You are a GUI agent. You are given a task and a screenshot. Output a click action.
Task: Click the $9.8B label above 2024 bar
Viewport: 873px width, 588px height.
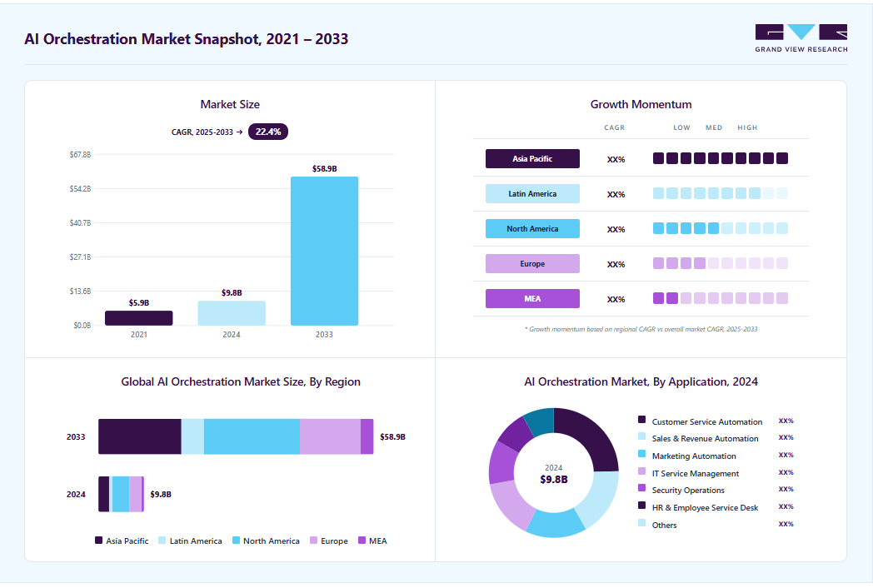point(232,293)
